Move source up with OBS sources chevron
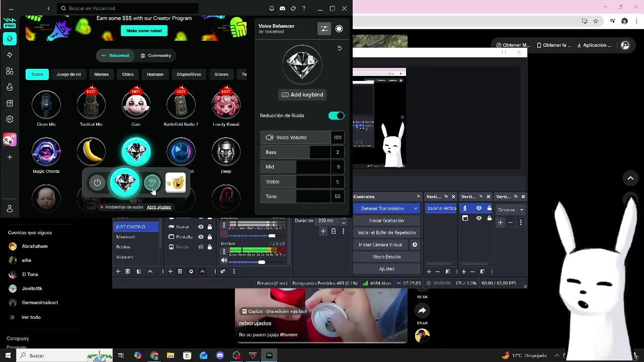Screen dimensions: 644x362 (x=202, y=271)
